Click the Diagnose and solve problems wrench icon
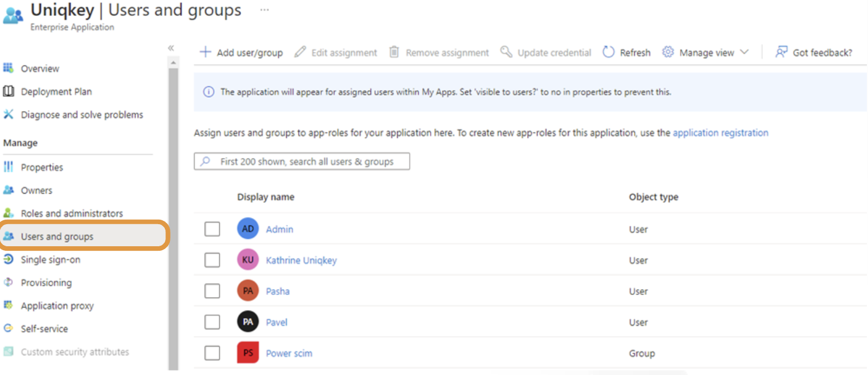This screenshot has height=375, width=868. (x=8, y=115)
